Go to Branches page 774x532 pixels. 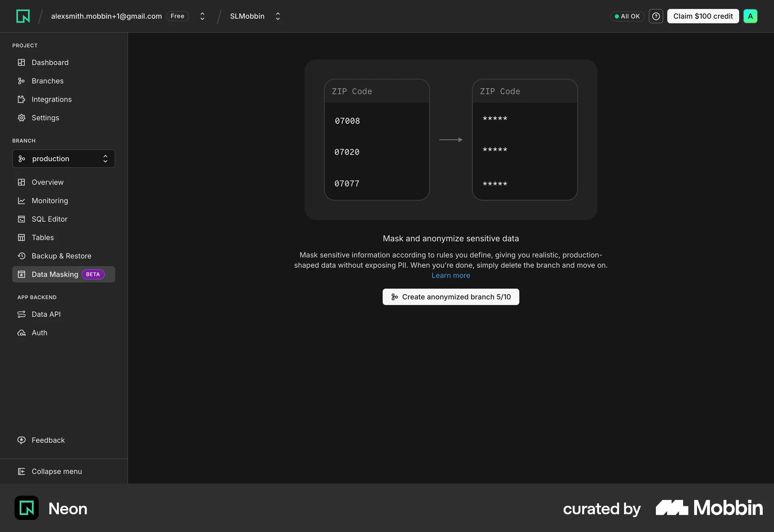(64, 81)
